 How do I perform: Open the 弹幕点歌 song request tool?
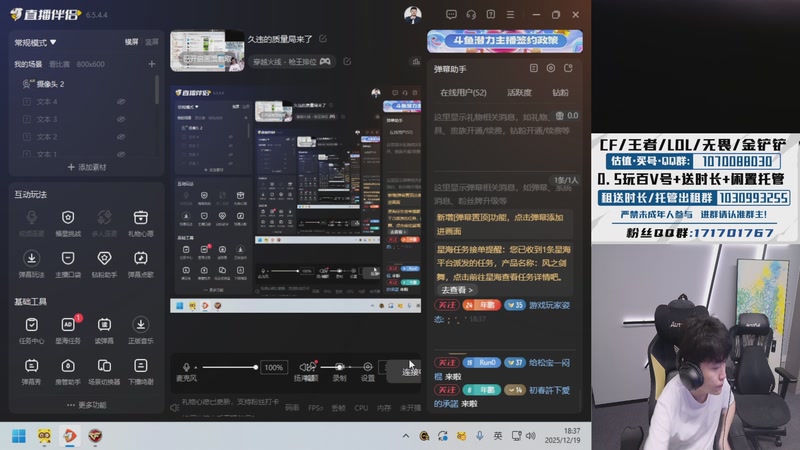point(140,263)
